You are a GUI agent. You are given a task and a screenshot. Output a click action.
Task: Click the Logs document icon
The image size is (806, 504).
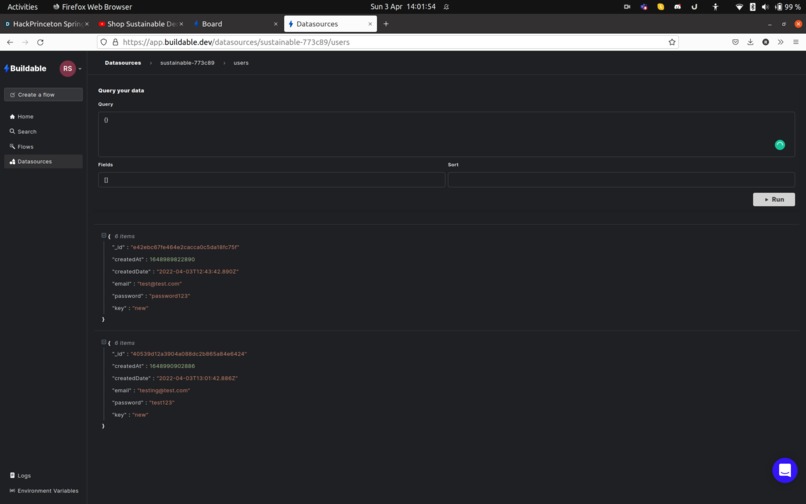pyautogui.click(x=12, y=475)
